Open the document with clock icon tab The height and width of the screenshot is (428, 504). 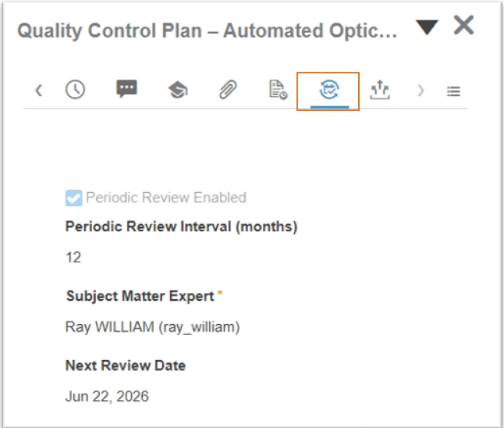[278, 91]
